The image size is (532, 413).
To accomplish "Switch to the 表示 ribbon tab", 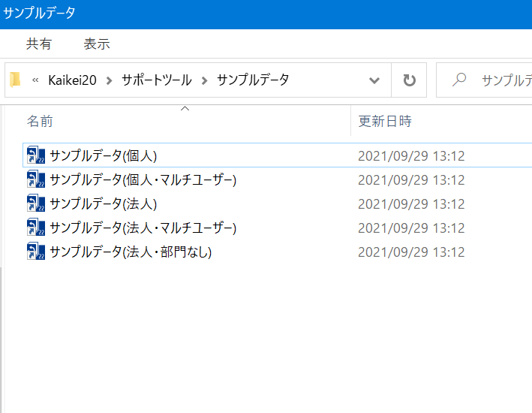I will [97, 44].
